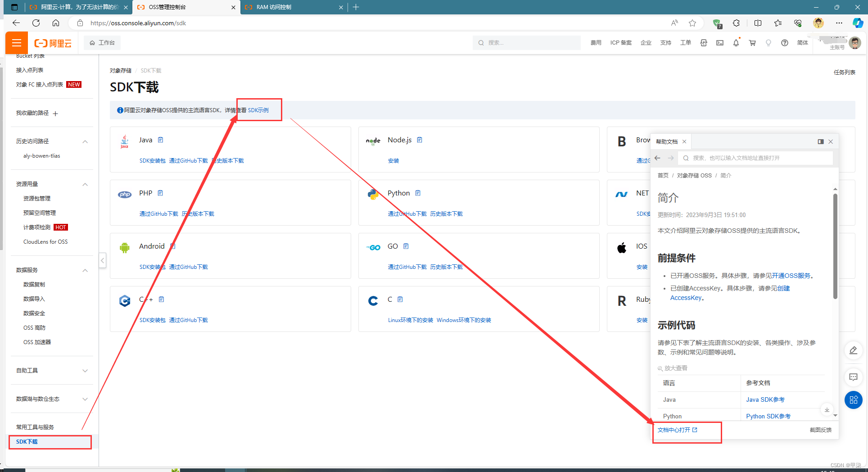The image size is (868, 472).
Task: Open Cloud Shell terminal icon
Action: coord(720,43)
